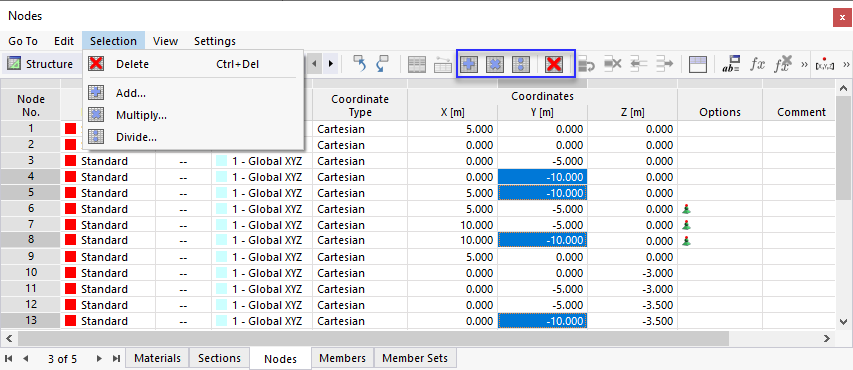The height and width of the screenshot is (370, 853).
Task: Click the 'Y [m]' column header
Action: (x=542, y=113)
